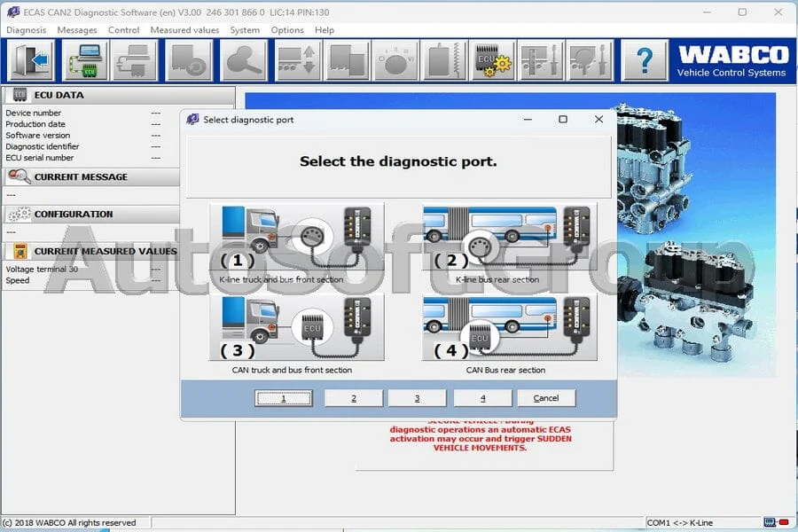Click the ECU DATA chip icon
This screenshot has height=532, width=798.
[20, 95]
